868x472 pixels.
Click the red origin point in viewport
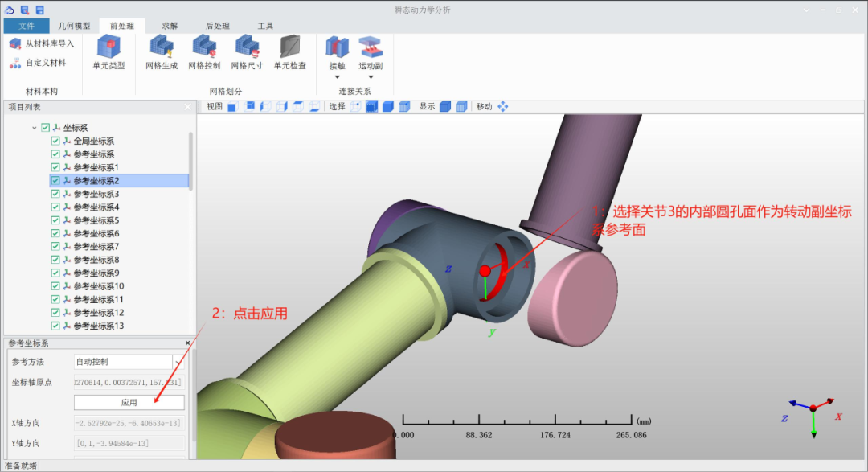(x=485, y=271)
